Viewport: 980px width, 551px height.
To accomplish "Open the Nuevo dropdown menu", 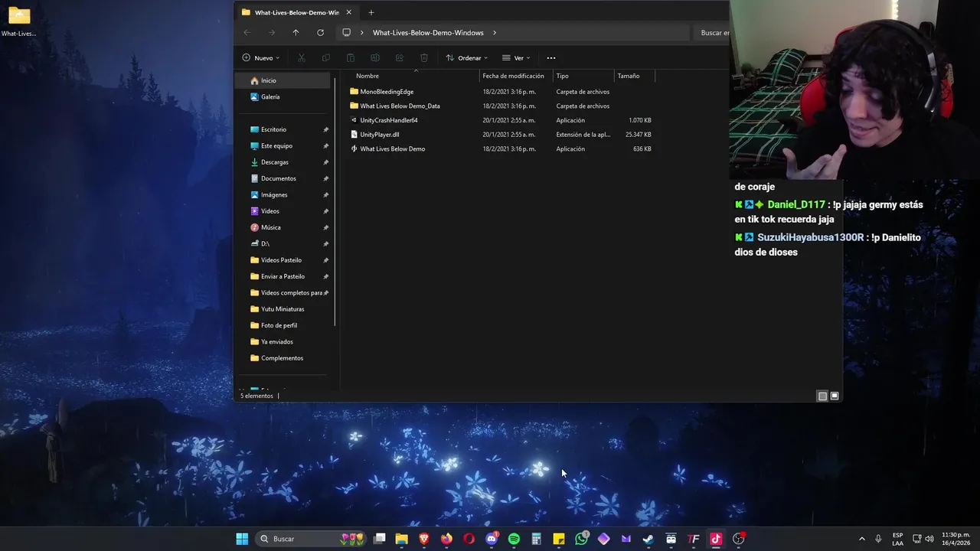I will coord(261,58).
